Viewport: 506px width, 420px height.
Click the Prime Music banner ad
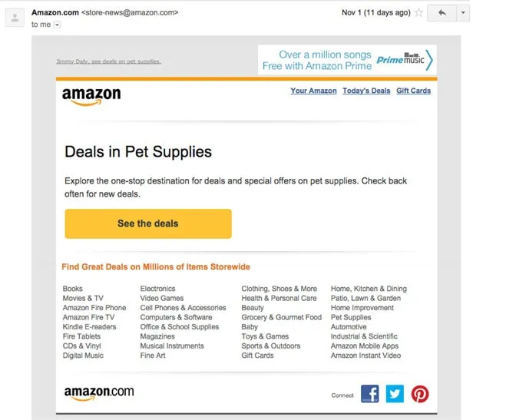tap(346, 60)
